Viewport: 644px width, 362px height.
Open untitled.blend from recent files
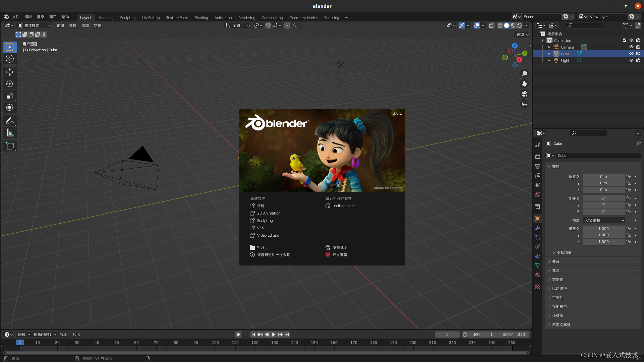[344, 206]
